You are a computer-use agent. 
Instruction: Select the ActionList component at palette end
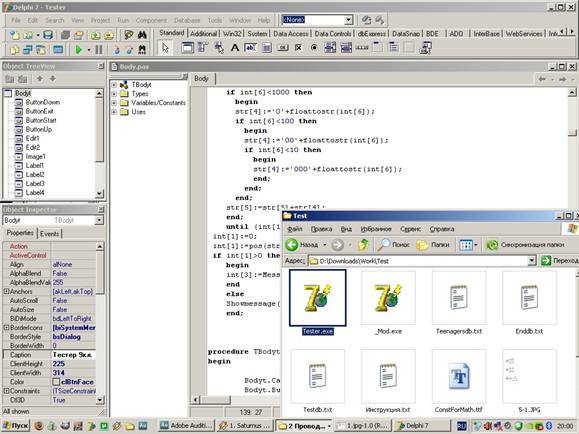(425, 48)
